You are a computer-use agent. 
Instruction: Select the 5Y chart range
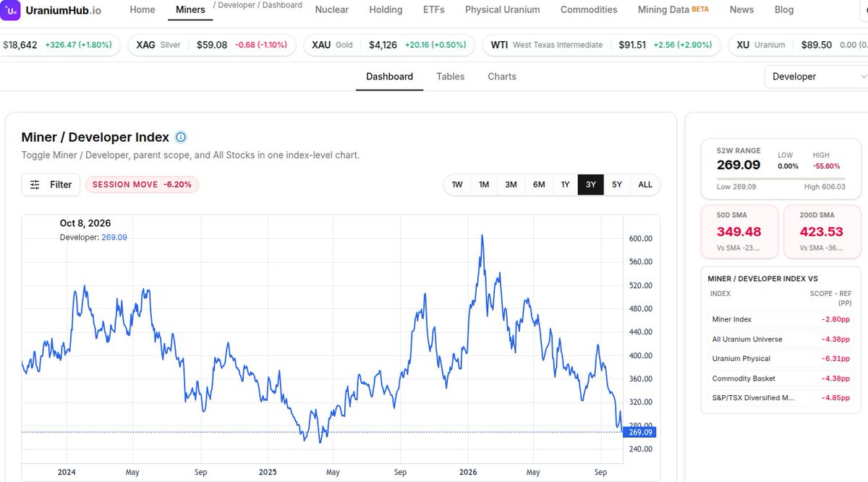point(617,185)
